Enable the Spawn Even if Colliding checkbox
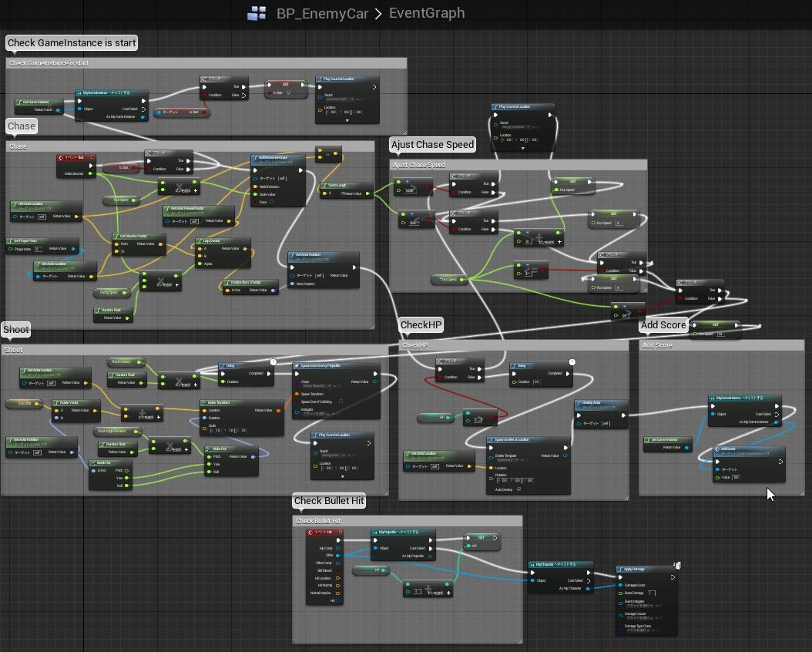812x652 pixels. click(x=341, y=402)
